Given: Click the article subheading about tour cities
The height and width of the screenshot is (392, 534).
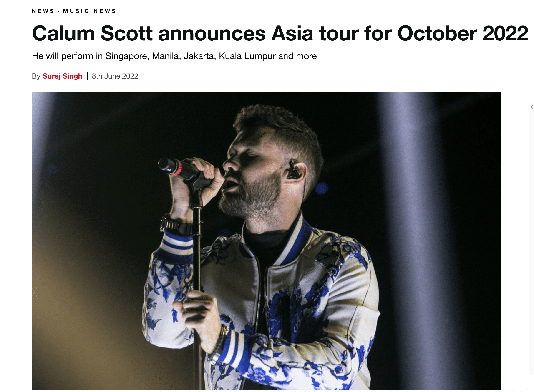Looking at the screenshot, I should [x=174, y=56].
